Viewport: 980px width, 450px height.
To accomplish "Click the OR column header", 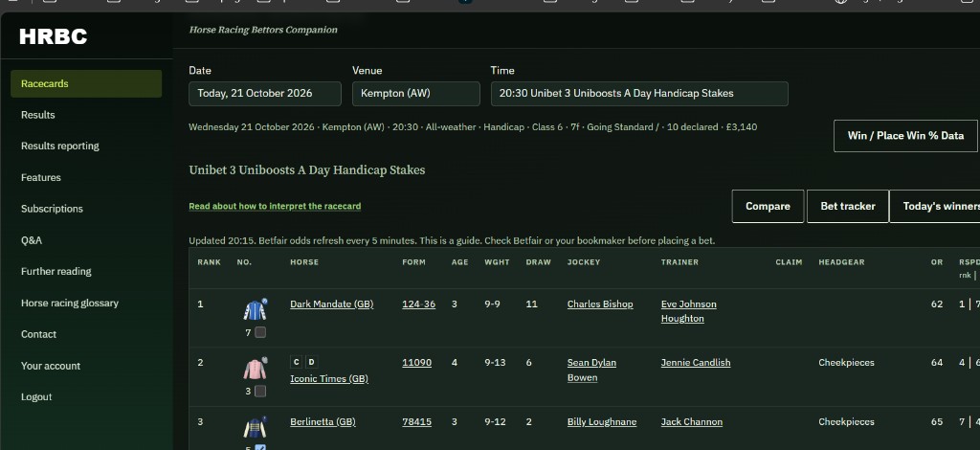I will 937,262.
